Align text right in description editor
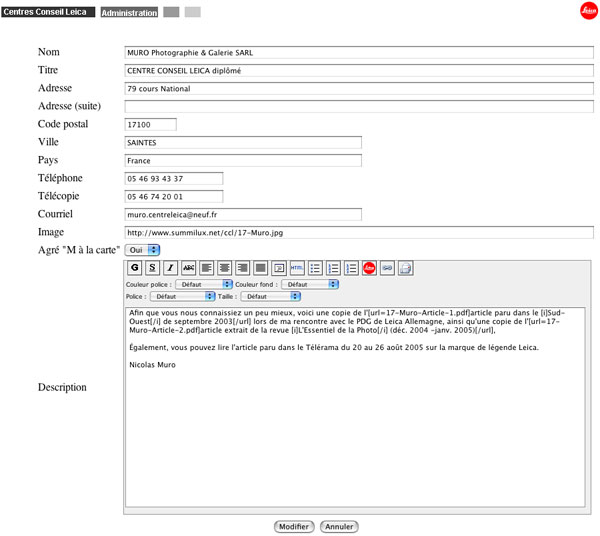This screenshot has height=536, width=600. click(243, 268)
